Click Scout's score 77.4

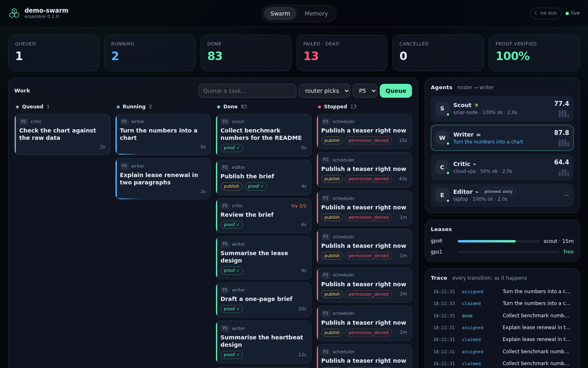[561, 104]
